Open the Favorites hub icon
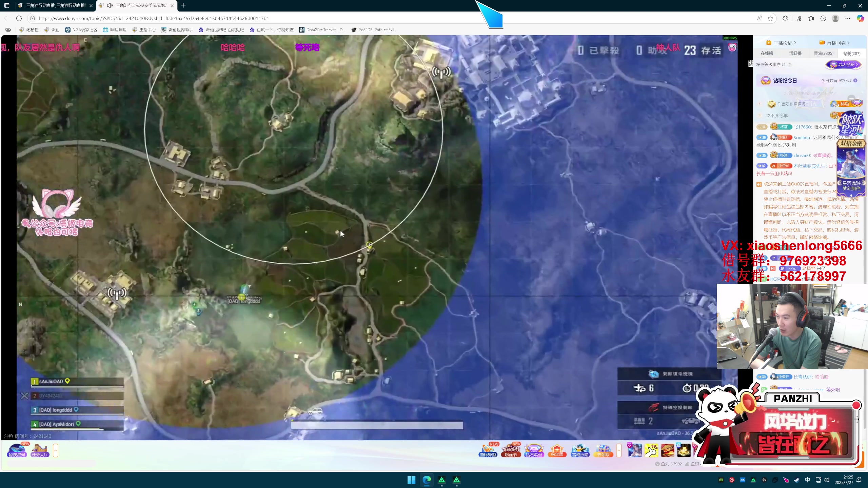 811,18
